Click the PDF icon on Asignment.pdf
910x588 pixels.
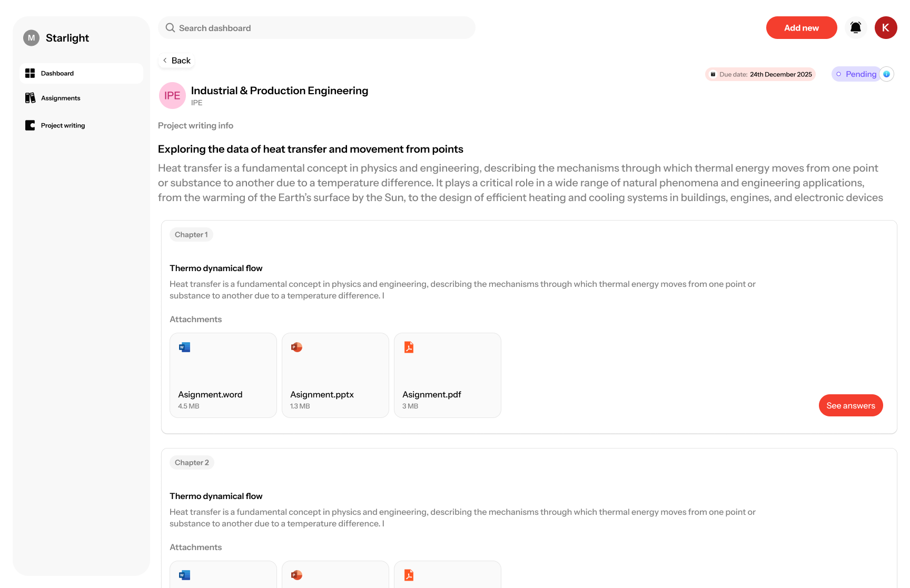coord(409,347)
